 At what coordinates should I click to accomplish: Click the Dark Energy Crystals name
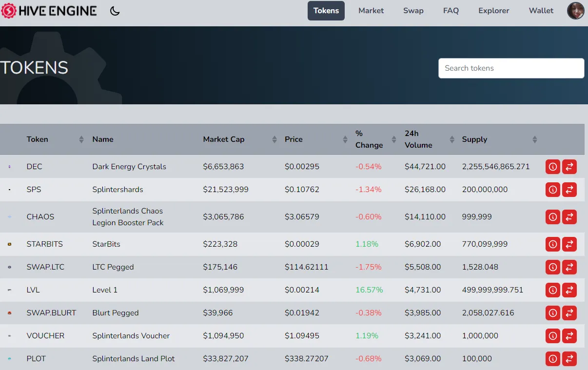click(x=129, y=167)
